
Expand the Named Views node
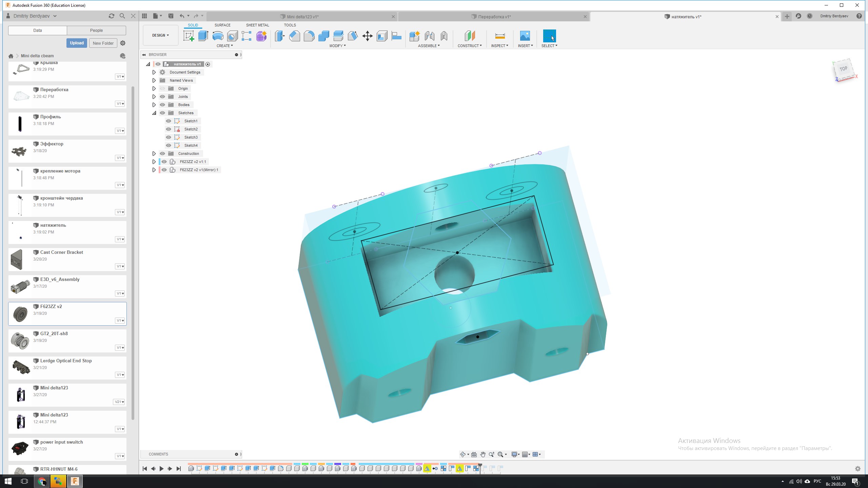tap(154, 80)
